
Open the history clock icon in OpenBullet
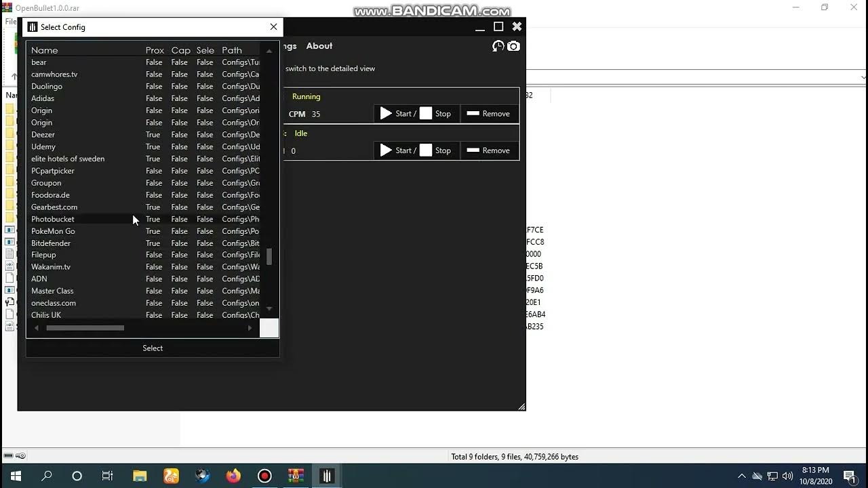498,46
